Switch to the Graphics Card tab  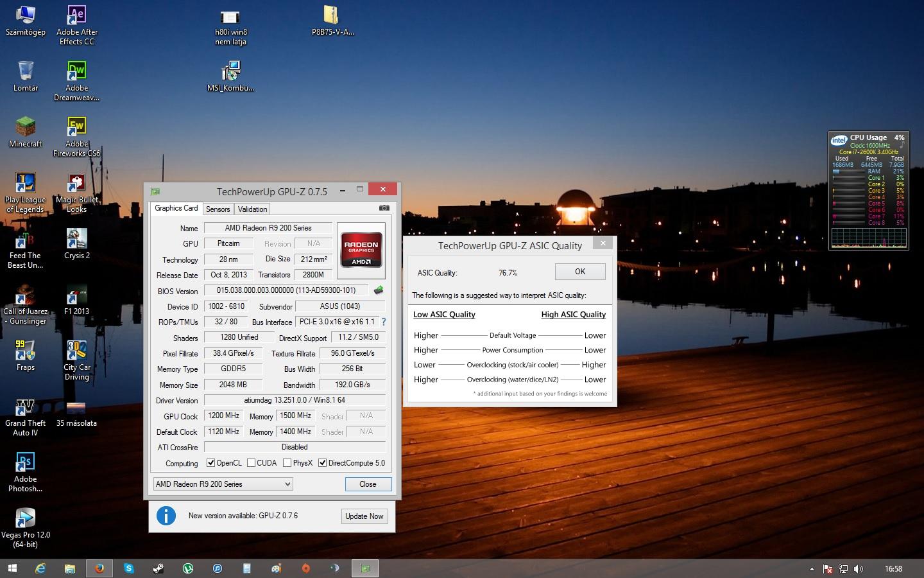point(176,208)
